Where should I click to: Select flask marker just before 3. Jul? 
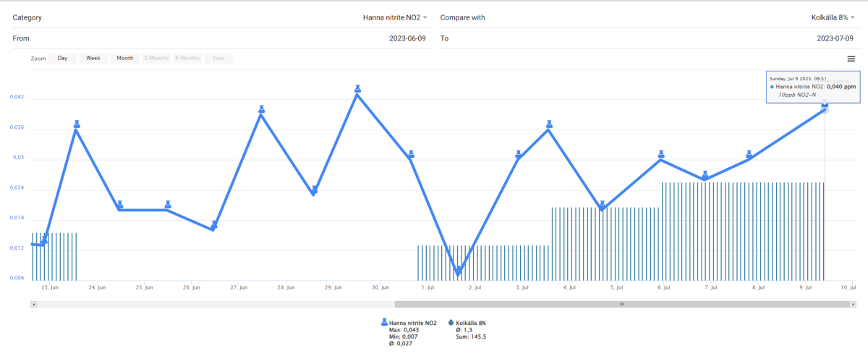click(x=519, y=154)
